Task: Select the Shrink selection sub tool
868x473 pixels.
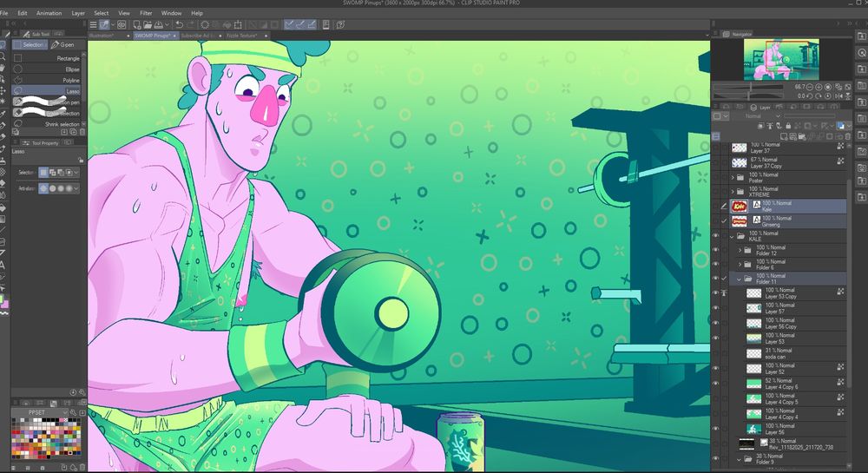Action: pyautogui.click(x=49, y=124)
